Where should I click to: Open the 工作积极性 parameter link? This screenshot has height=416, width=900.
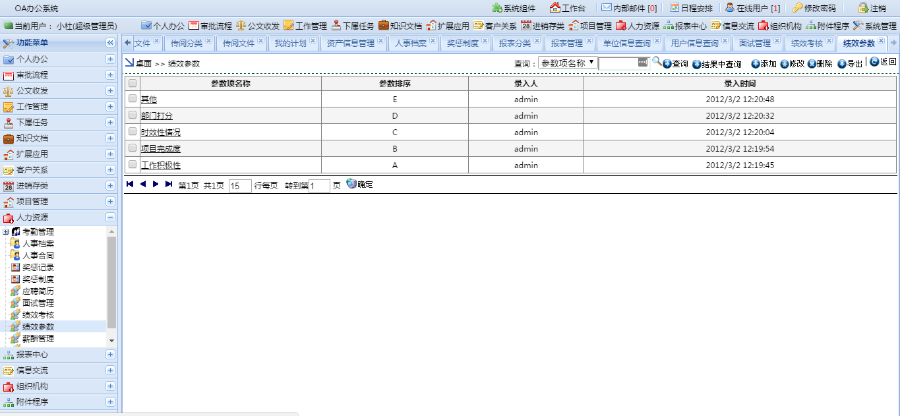(x=161, y=165)
